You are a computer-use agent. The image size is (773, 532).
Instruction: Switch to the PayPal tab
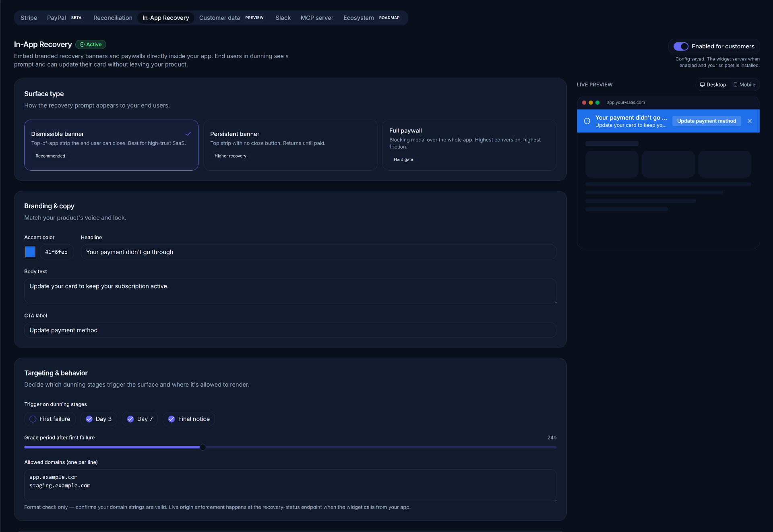(64, 18)
